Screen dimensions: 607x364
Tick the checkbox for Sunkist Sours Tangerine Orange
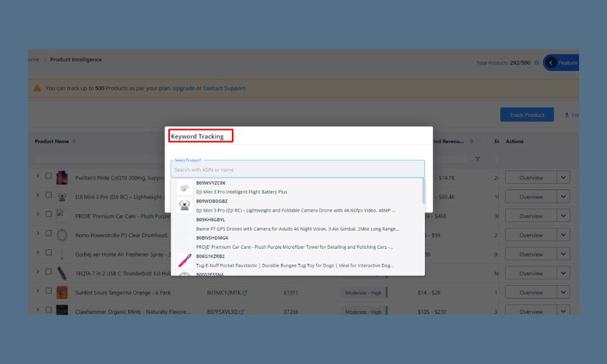(49, 291)
